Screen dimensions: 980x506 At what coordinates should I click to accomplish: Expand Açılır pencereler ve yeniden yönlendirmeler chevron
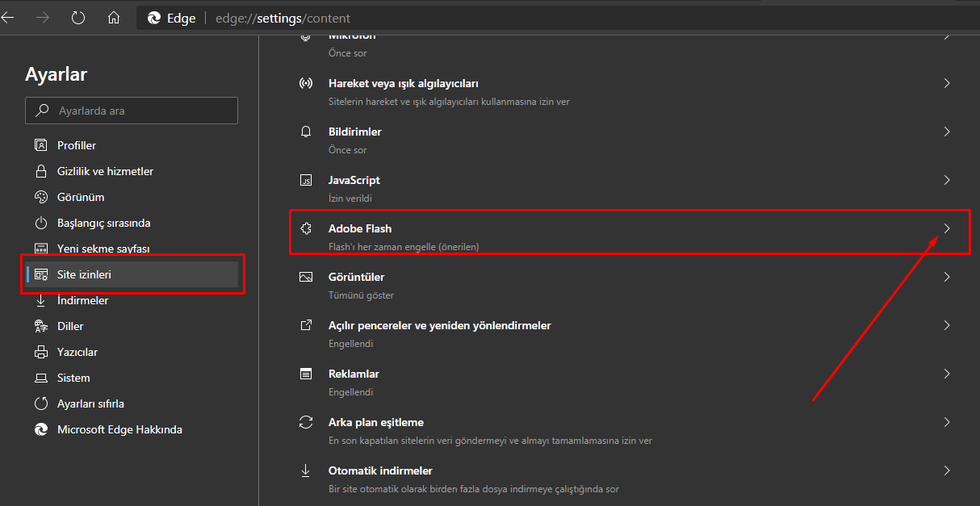click(x=947, y=325)
